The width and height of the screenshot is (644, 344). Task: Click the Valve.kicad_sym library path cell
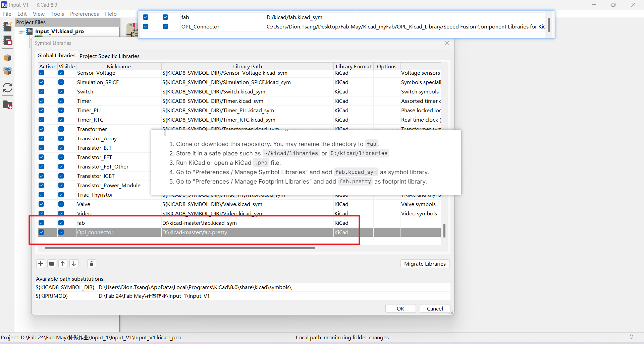click(248, 204)
